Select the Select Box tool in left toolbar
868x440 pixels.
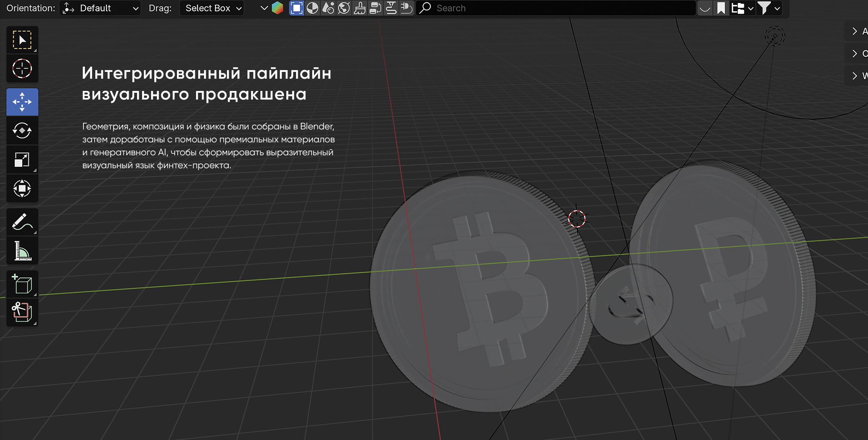tap(22, 40)
